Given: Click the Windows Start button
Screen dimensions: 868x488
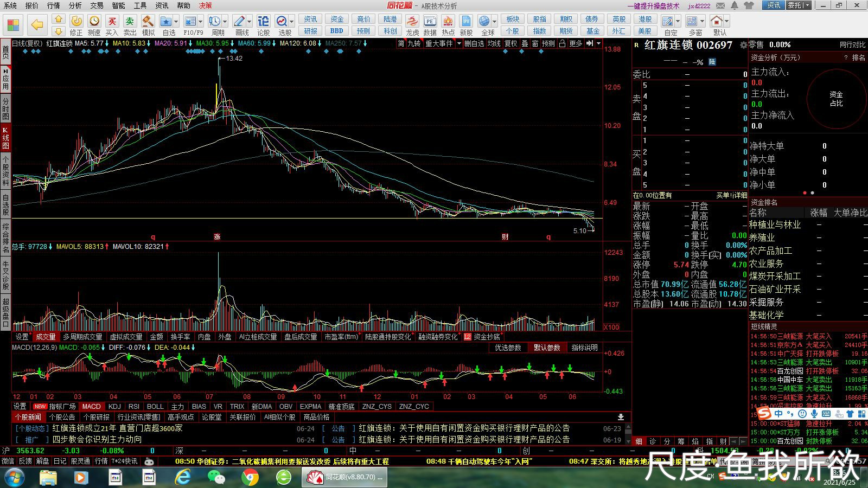Looking at the screenshot, I should coord(14,477).
